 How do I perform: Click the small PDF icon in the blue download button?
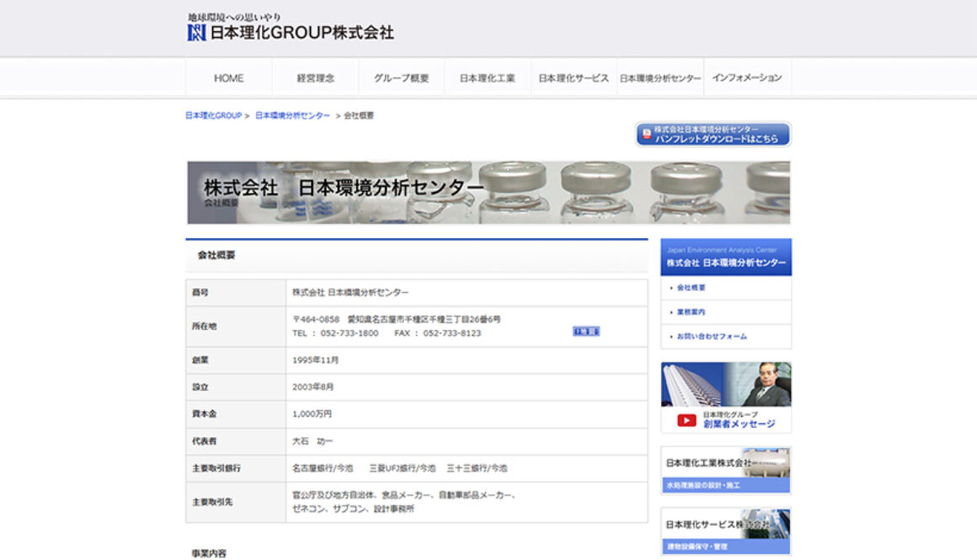(x=645, y=131)
